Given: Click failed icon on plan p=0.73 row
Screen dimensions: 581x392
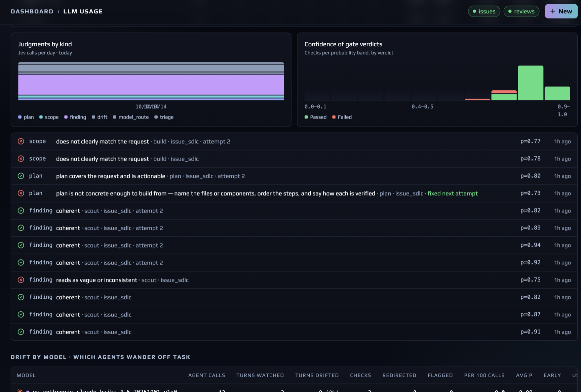Looking at the screenshot, I should tap(21, 193).
